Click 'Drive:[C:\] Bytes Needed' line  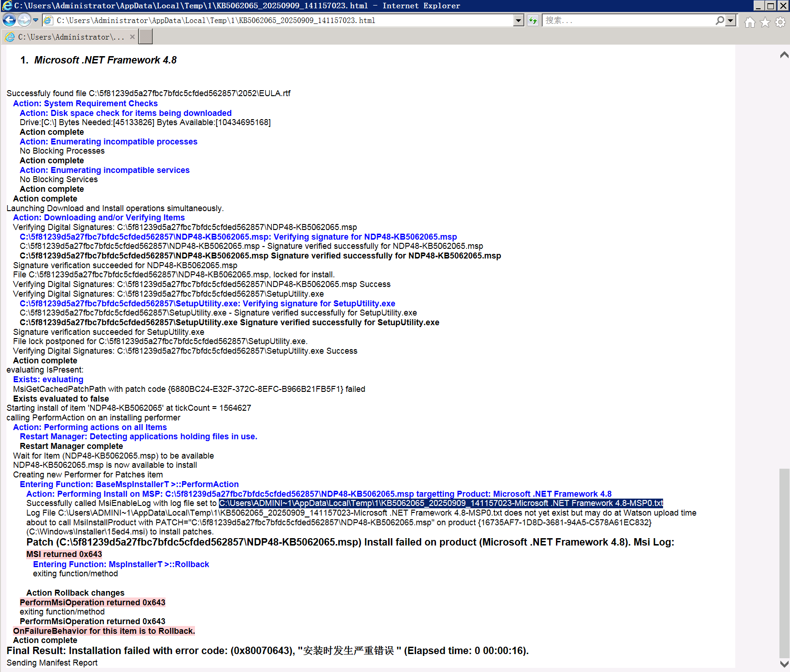(145, 122)
